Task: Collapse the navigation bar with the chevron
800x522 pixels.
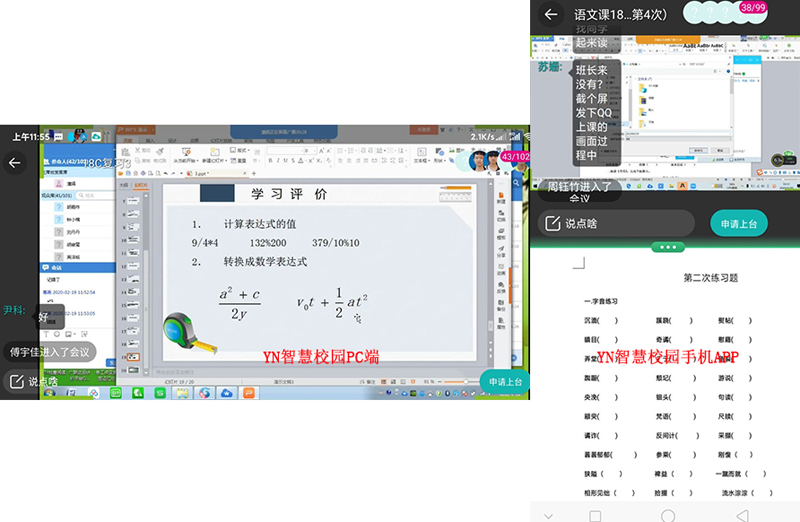Action: point(548,515)
